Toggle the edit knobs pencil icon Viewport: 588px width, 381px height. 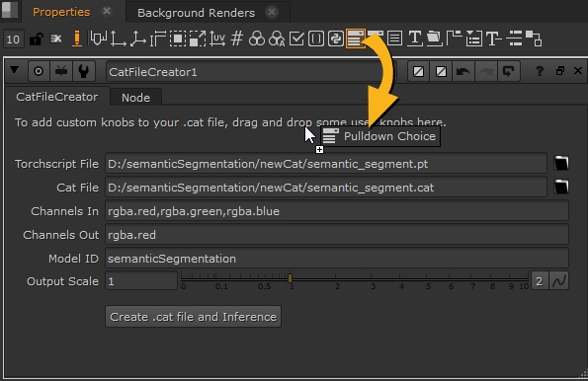[76, 38]
